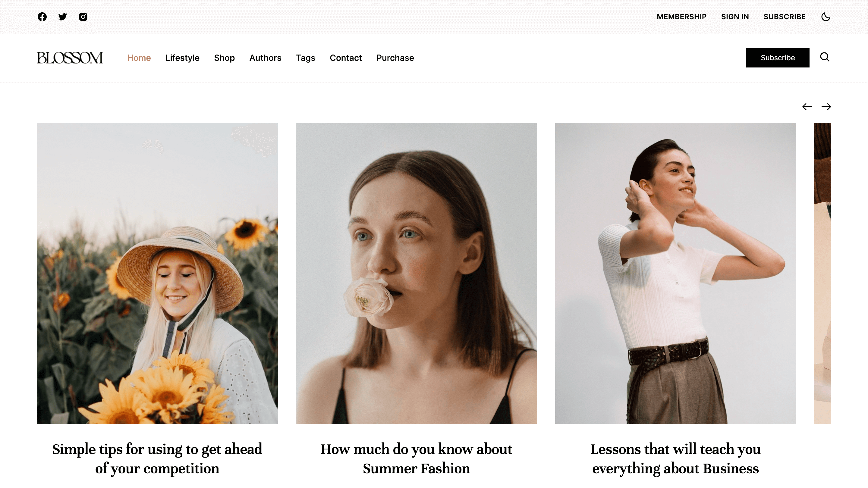Select Tags in the navigation
The width and height of the screenshot is (868, 488).
tap(305, 58)
